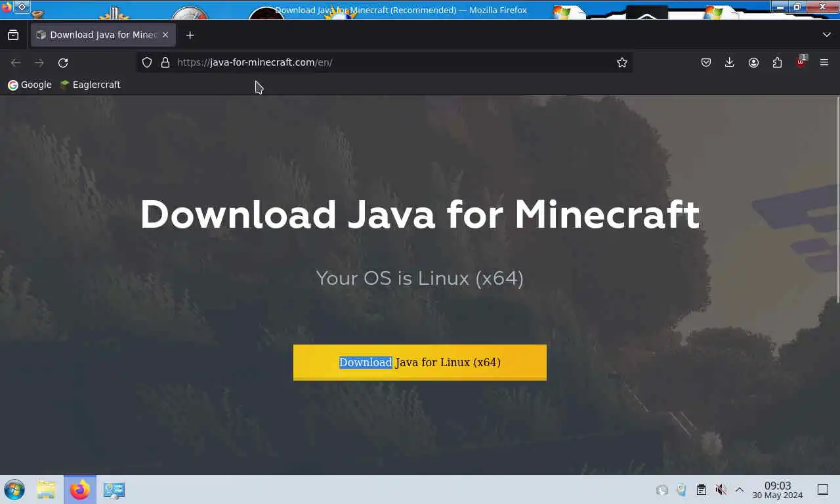
Task: Open the Start menu orb
Action: 14,490
